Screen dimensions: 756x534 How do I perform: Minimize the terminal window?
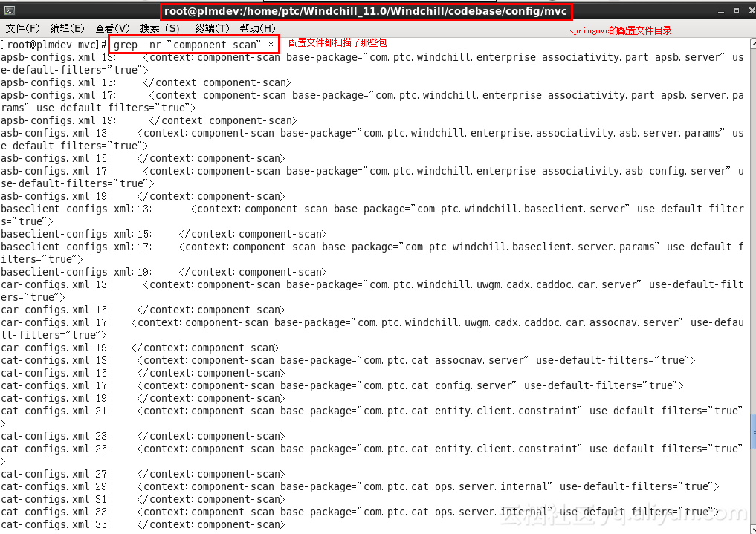pos(721,10)
